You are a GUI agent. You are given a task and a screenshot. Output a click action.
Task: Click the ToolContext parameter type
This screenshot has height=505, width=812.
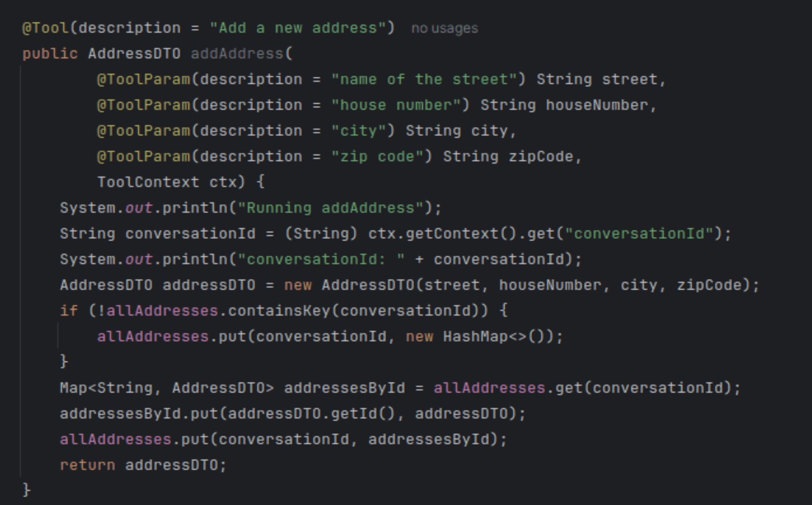point(148,182)
